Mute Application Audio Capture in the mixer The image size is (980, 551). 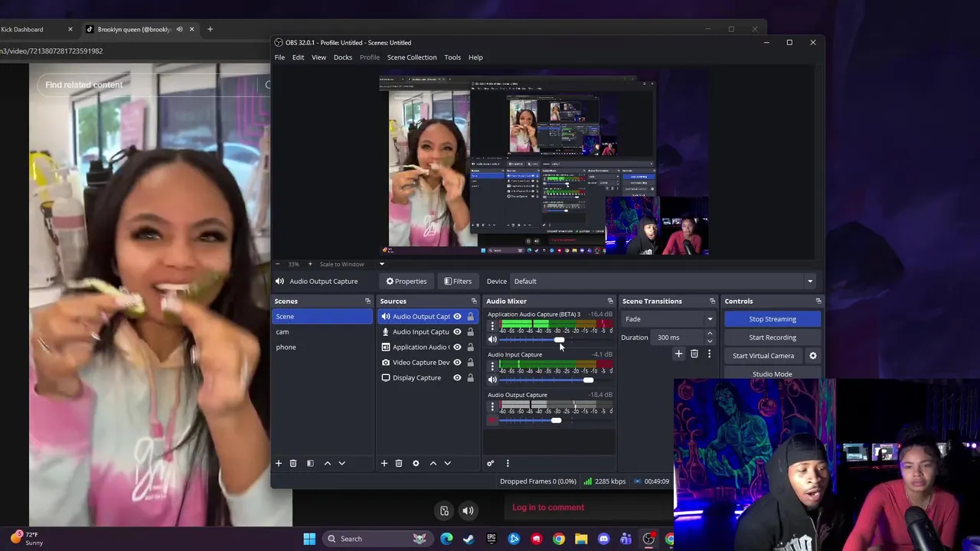point(492,340)
